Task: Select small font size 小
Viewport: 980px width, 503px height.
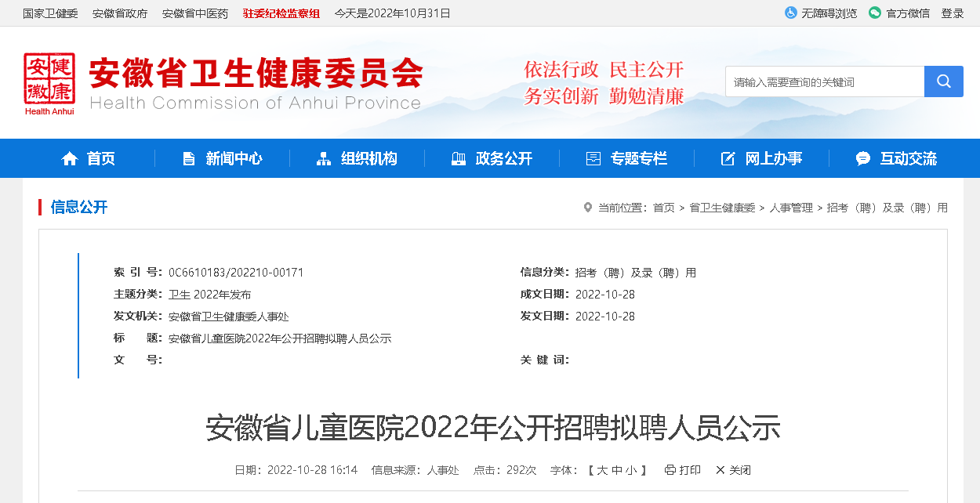Action: click(x=632, y=470)
